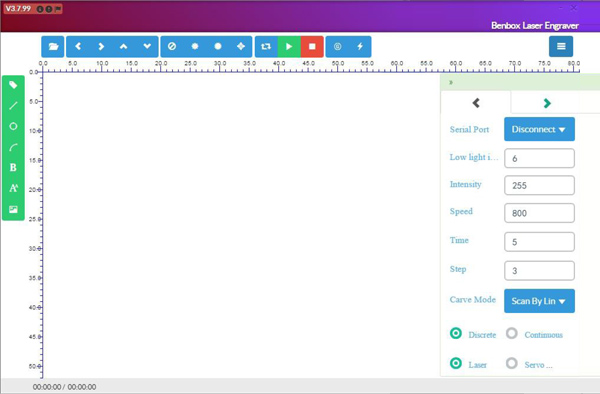The image size is (600, 394).
Task: Click the lightning bolt firmware icon
Action: pyautogui.click(x=360, y=47)
